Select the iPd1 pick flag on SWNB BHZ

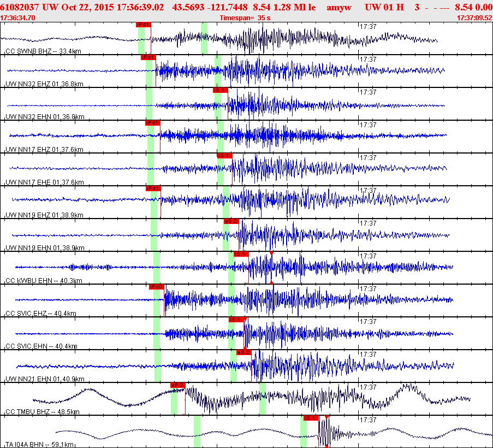pyautogui.click(x=144, y=25)
